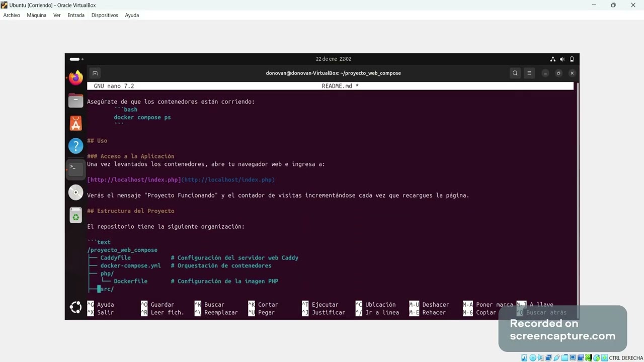Click the nano Rehacer shortcut
644x362 pixels.
pyautogui.click(x=428, y=313)
